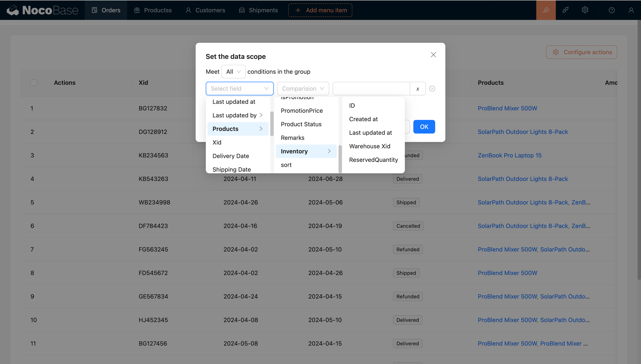The height and width of the screenshot is (364, 641).
Task: Select Last updated at in first column
Action: (x=238, y=102)
